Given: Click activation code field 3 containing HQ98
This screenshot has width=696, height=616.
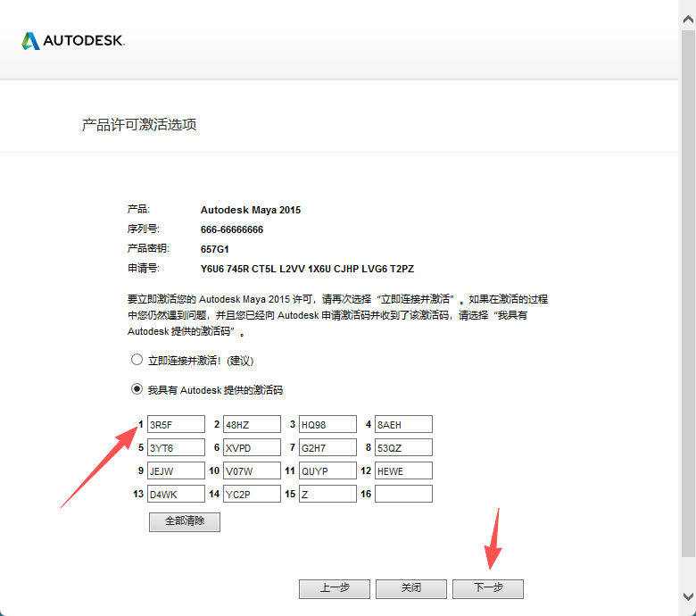Looking at the screenshot, I should click(x=328, y=424).
